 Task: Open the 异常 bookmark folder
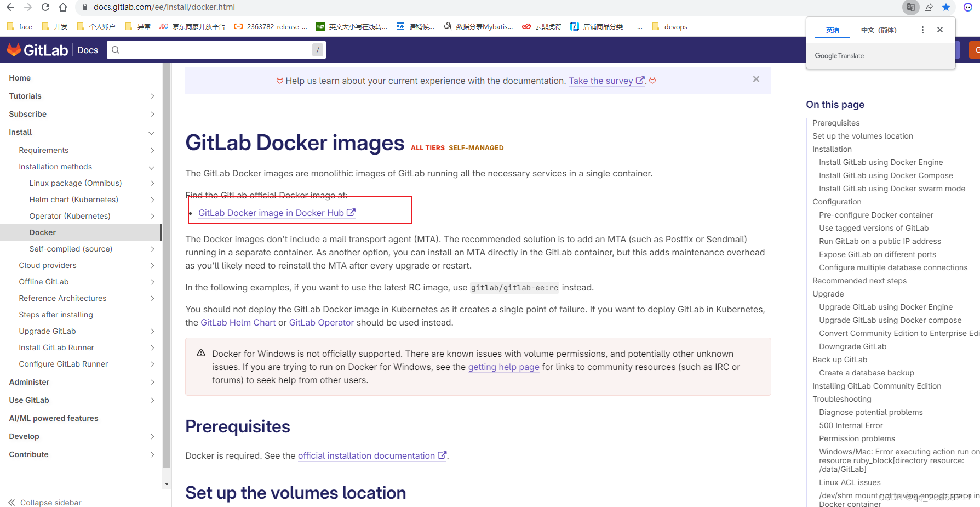(x=138, y=26)
